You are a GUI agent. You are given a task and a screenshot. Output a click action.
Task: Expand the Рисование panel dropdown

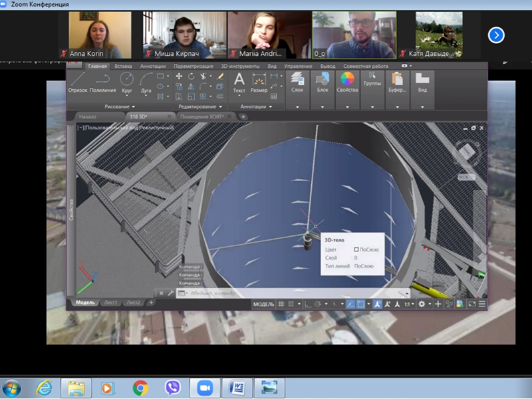click(x=120, y=106)
